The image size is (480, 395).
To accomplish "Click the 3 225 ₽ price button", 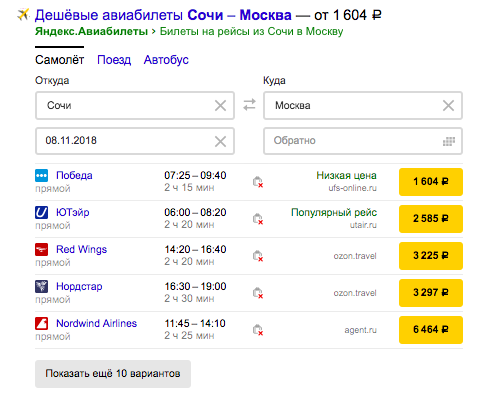I will 431,256.
